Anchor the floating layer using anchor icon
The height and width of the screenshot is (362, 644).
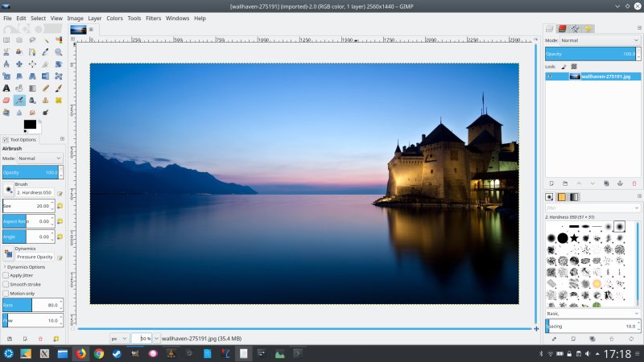point(620,183)
